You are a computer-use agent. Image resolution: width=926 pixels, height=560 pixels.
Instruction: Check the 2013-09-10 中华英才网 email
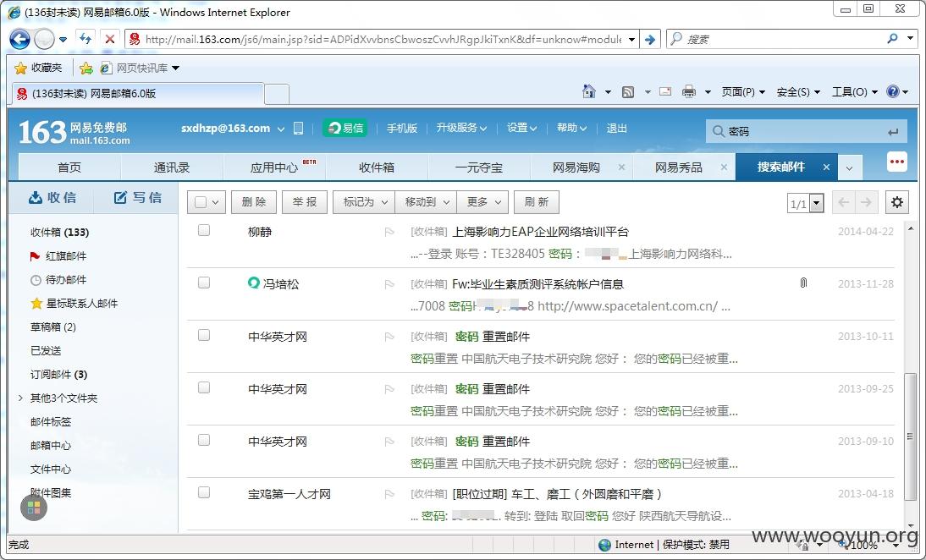[204, 440]
